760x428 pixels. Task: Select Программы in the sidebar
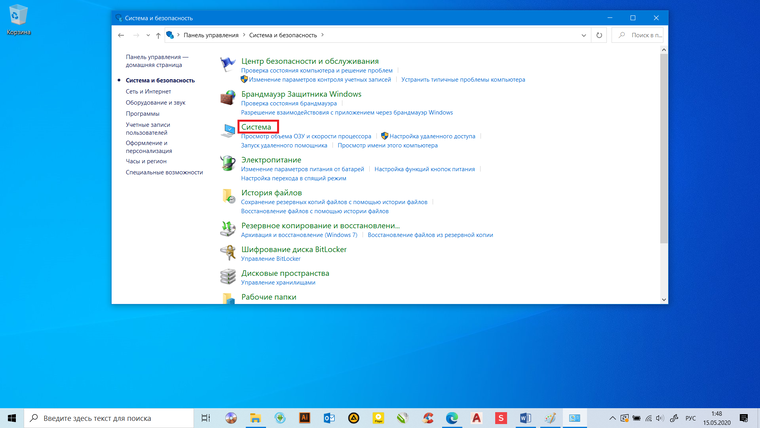point(142,113)
